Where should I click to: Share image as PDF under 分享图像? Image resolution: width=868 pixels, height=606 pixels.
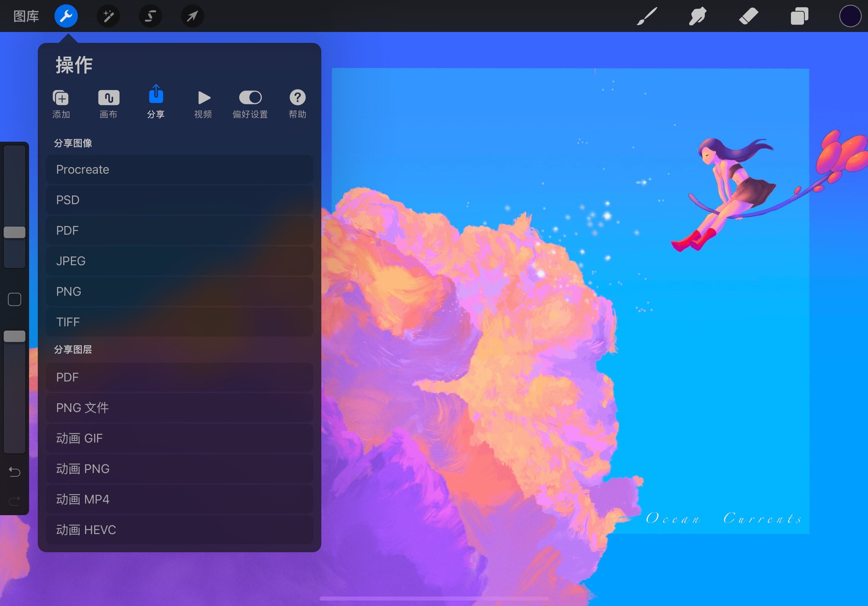click(x=180, y=230)
